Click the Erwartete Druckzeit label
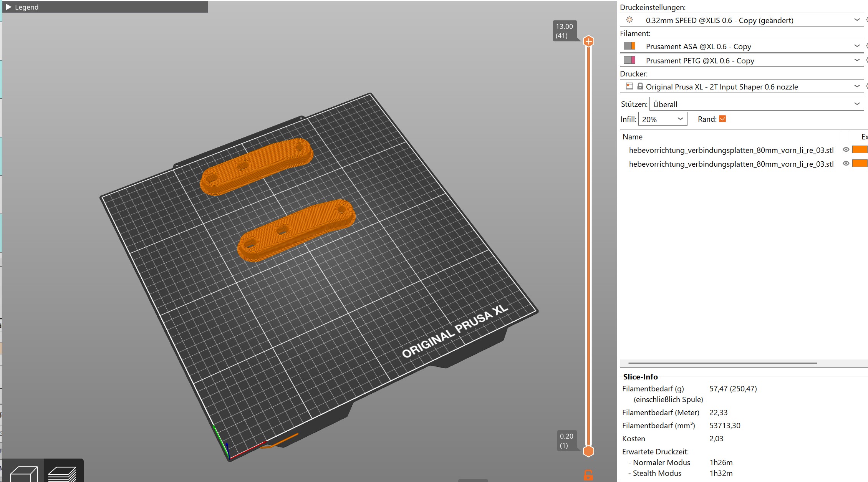Screen dimensions: 868x482 pyautogui.click(x=655, y=452)
